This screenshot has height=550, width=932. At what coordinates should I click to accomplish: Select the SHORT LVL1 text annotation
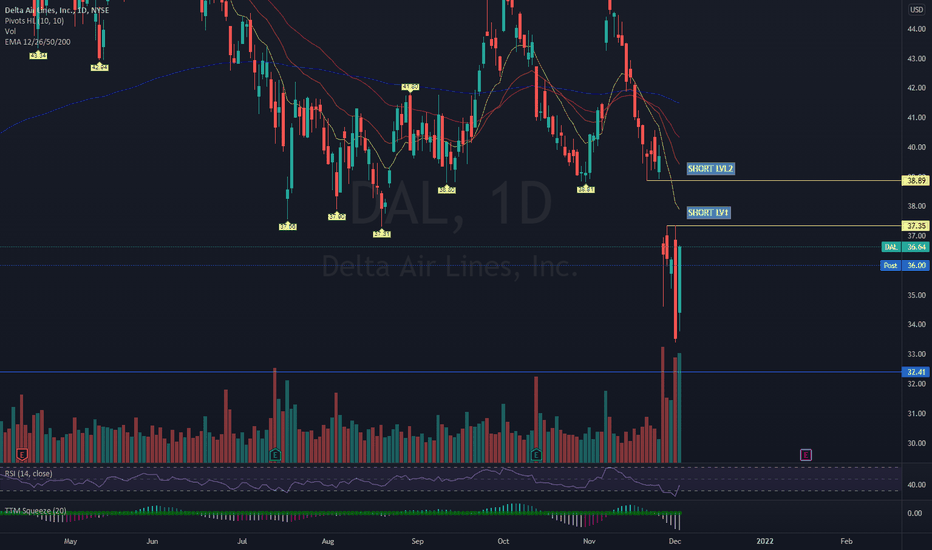708,212
